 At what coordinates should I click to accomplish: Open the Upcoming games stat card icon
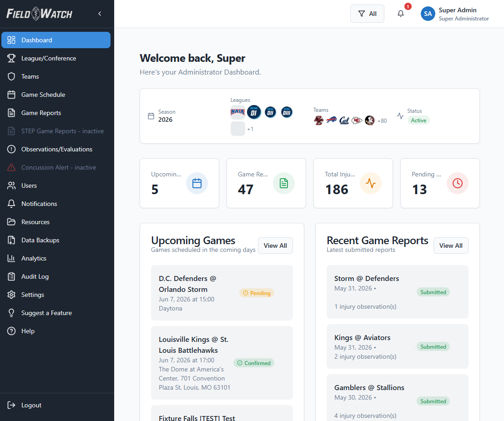[x=197, y=183]
